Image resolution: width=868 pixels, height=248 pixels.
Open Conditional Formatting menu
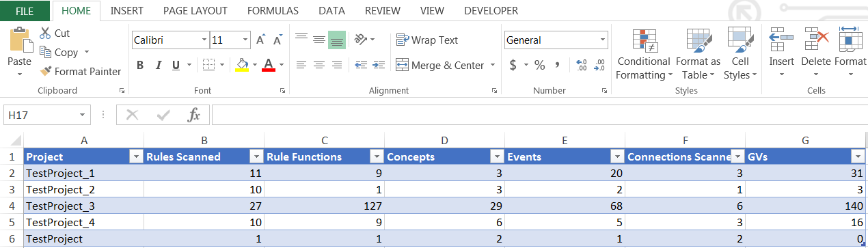(644, 55)
